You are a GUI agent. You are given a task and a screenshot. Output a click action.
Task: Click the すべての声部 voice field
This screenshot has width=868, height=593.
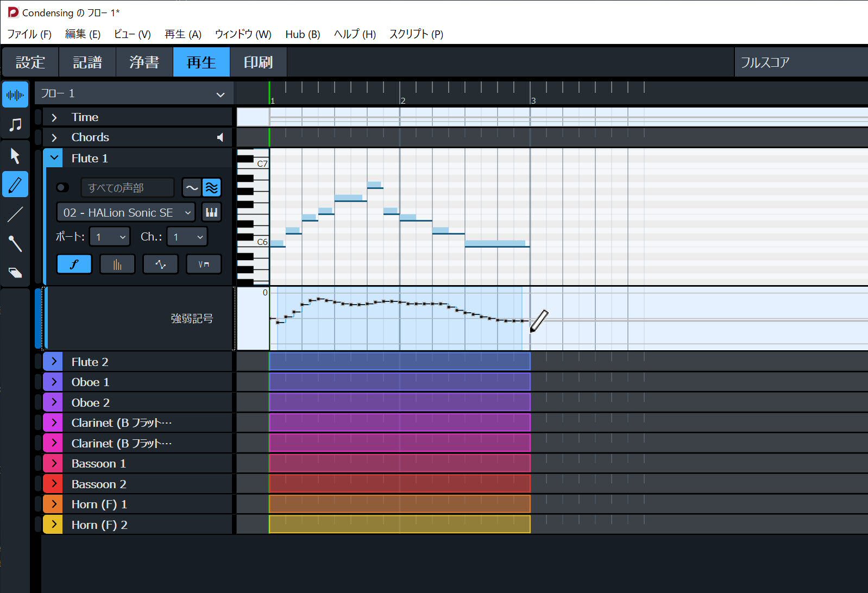[128, 188]
